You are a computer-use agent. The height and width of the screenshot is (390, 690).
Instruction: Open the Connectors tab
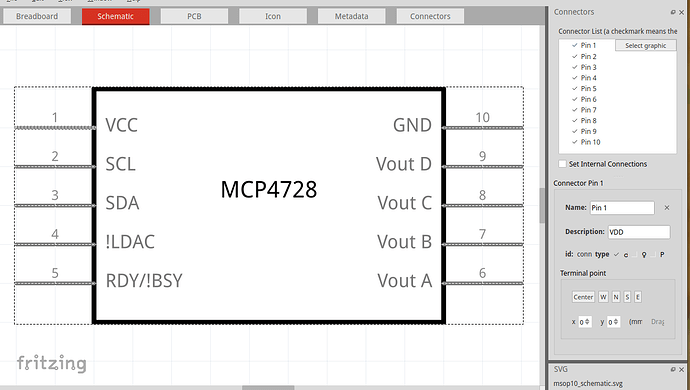(x=430, y=16)
